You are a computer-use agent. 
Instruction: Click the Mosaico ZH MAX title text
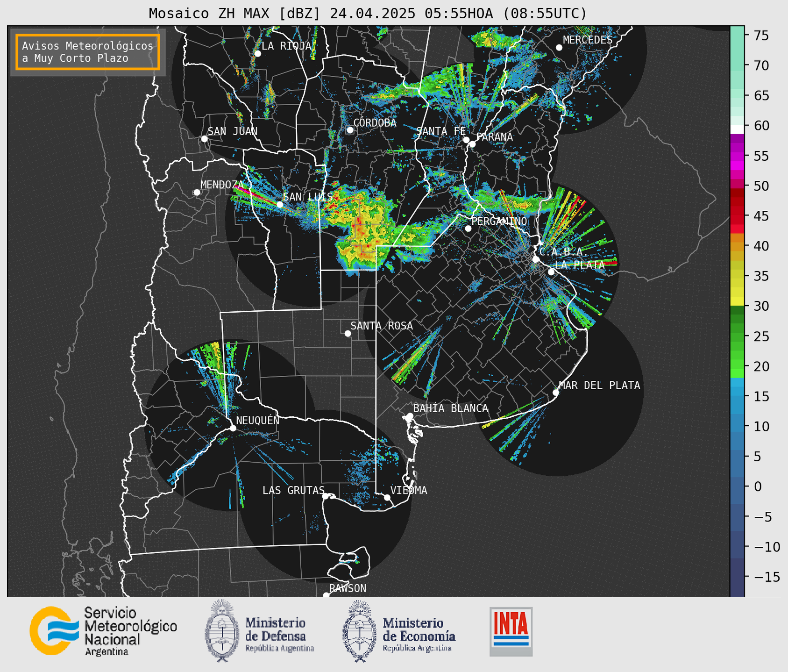click(367, 13)
